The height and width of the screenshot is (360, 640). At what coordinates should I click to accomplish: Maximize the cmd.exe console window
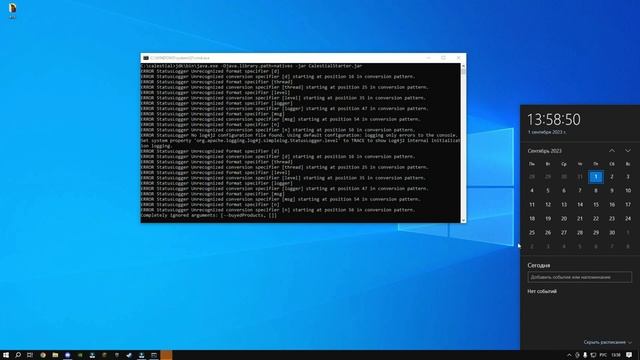click(x=443, y=58)
